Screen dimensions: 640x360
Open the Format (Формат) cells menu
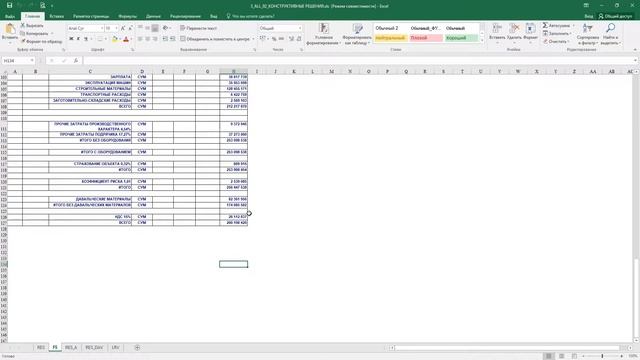[x=530, y=32]
